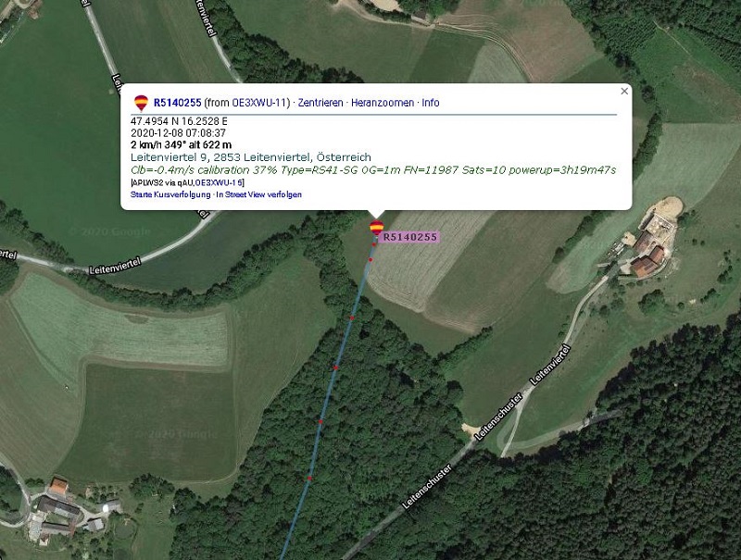Click the timestamp 2020-12-08 07:08:37

tap(178, 133)
